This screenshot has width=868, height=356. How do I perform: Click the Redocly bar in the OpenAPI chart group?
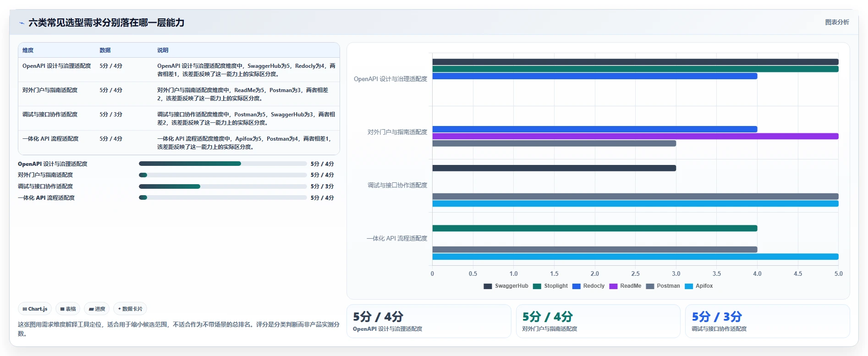(595, 76)
